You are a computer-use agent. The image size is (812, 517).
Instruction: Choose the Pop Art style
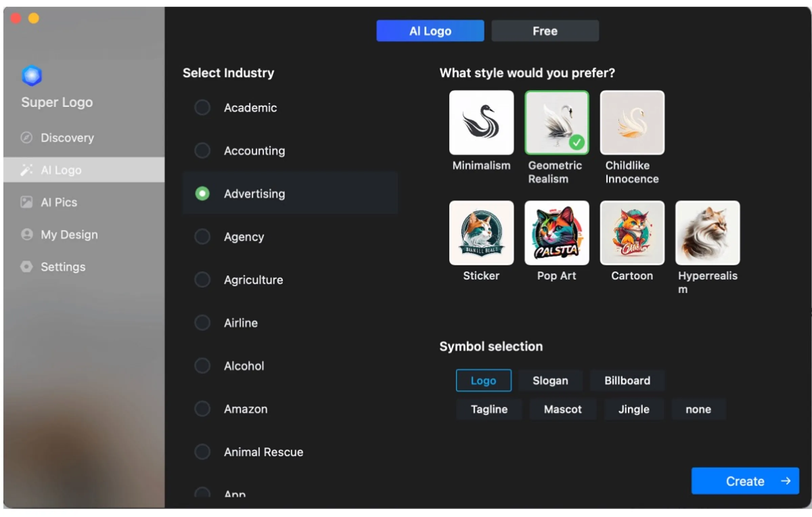coord(557,233)
